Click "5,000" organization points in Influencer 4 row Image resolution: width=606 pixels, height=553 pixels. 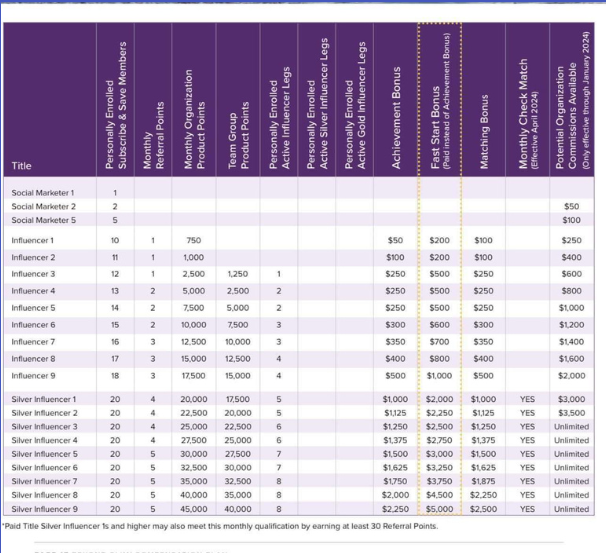pos(194,291)
